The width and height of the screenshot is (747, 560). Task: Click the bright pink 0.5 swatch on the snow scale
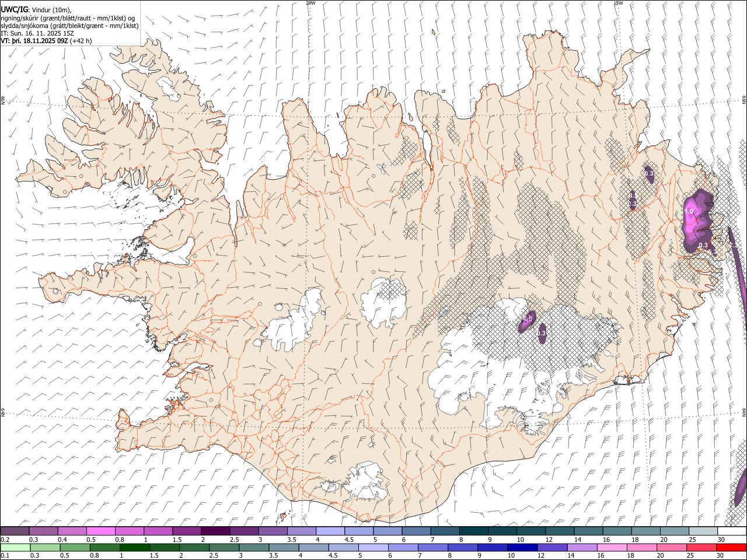point(100,531)
